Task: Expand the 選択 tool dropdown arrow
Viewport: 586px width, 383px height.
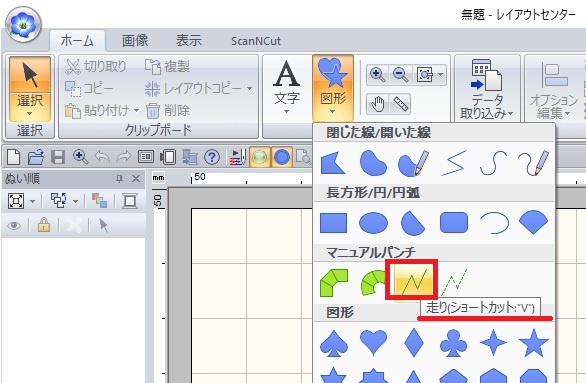Action: coord(30,113)
